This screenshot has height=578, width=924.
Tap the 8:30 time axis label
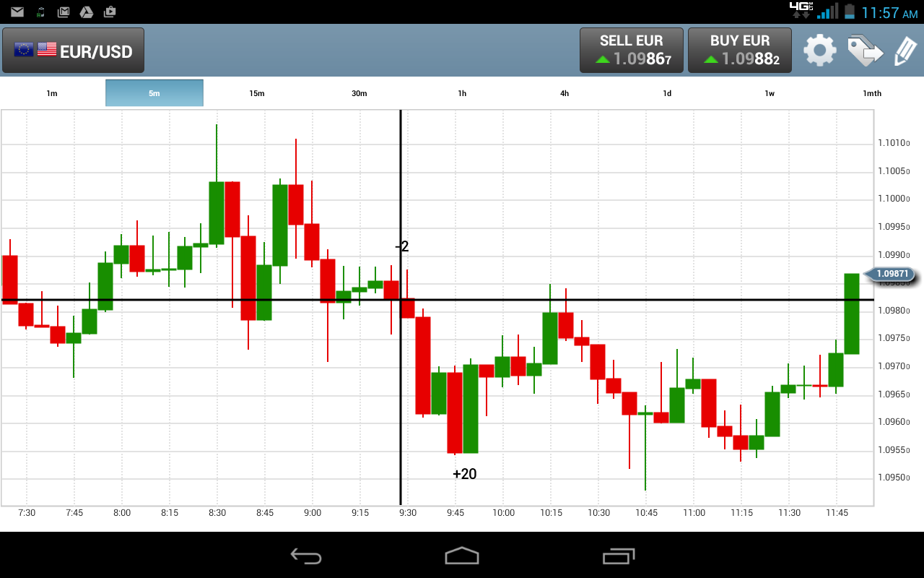[217, 513]
